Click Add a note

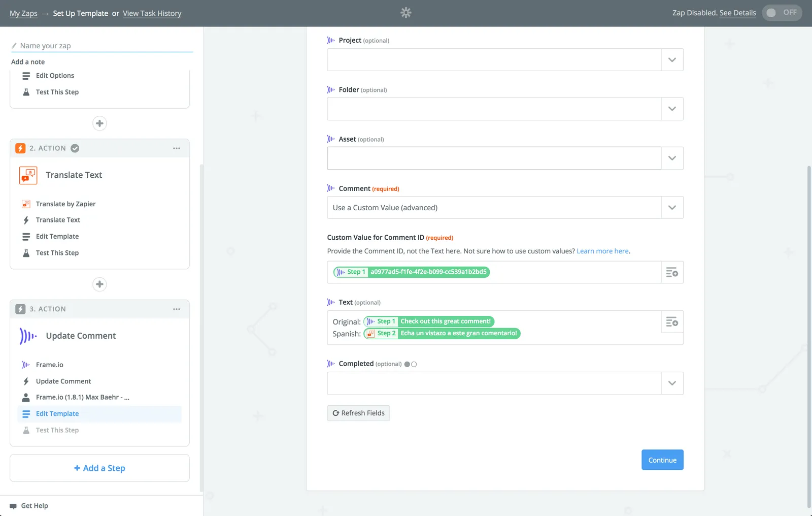[x=28, y=62]
